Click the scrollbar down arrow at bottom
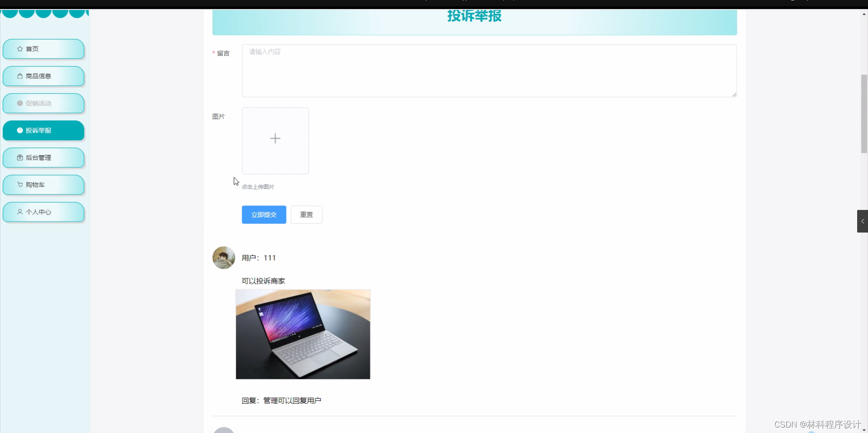 click(864, 430)
